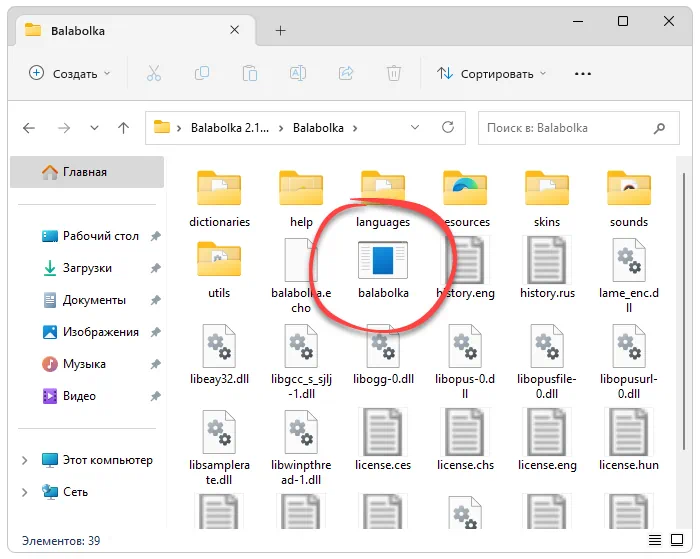Select the dictionaries folder
This screenshot has height=559, width=700.
[x=219, y=199]
